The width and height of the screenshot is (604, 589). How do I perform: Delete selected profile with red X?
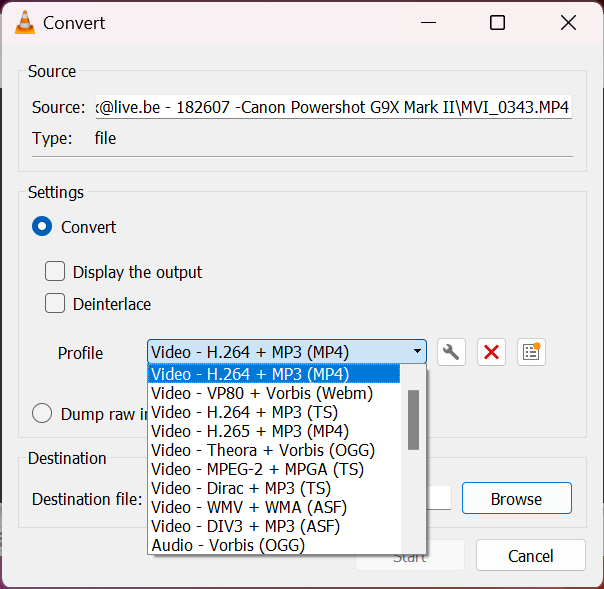(491, 352)
